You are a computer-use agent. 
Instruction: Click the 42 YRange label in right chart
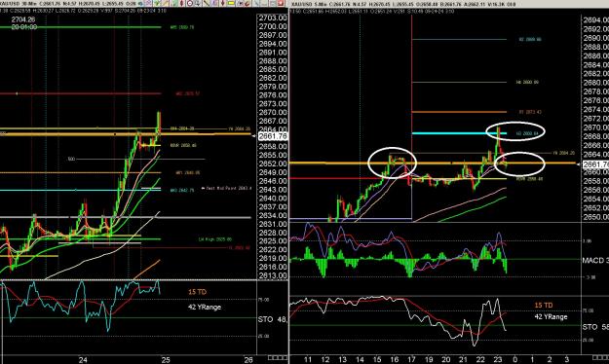[551, 316]
